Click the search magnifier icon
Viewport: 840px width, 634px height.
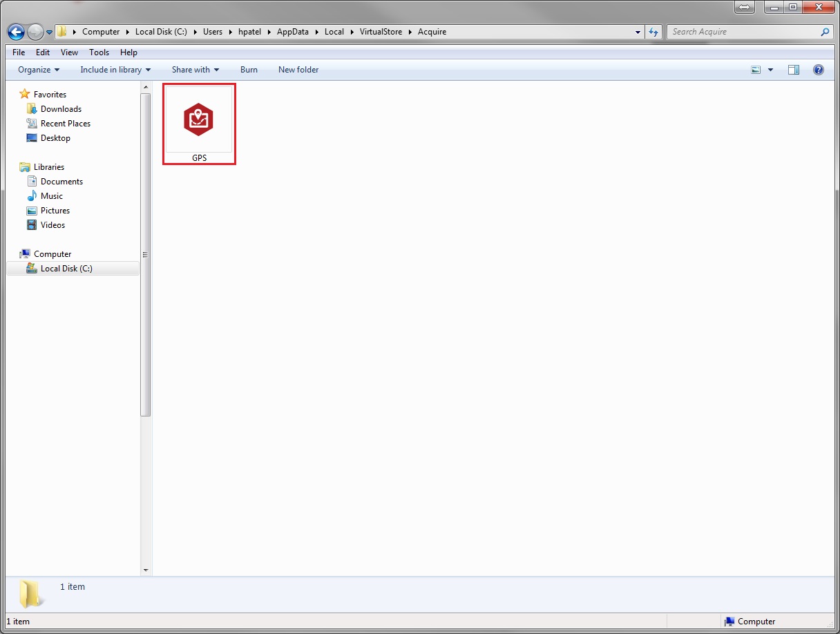pos(825,32)
